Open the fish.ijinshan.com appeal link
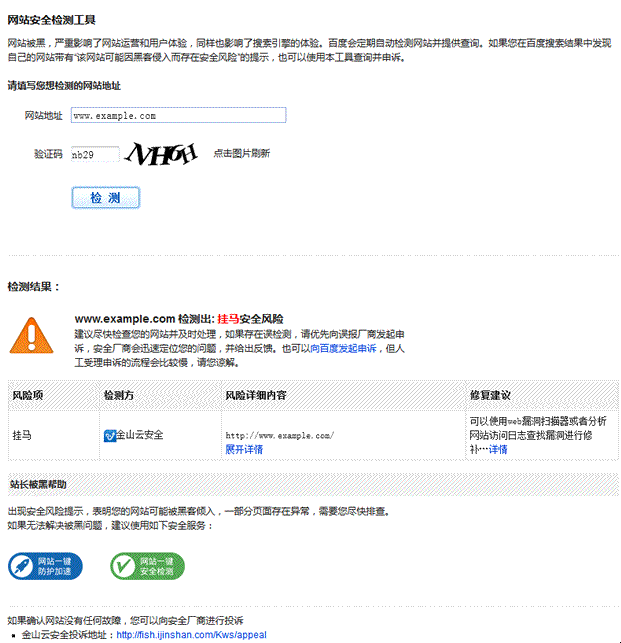Viewport: 621px width, 643px height. click(192, 635)
